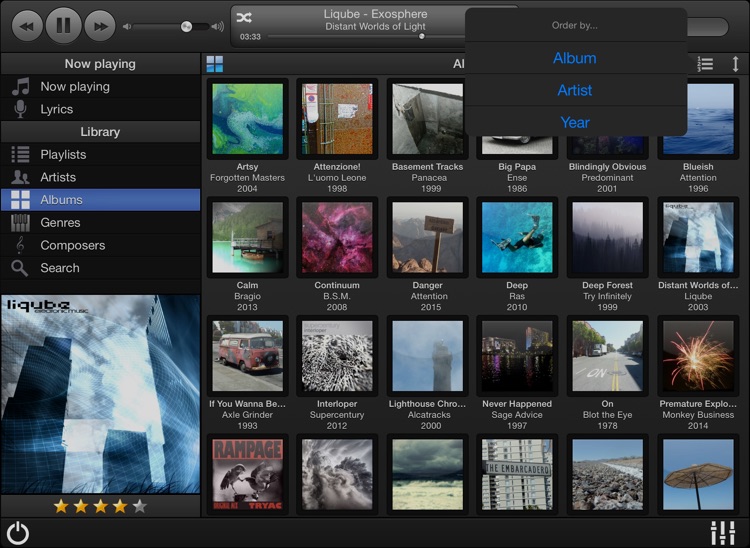Open the If You Wanna Be... album
750x548 pixels.
[x=247, y=356]
